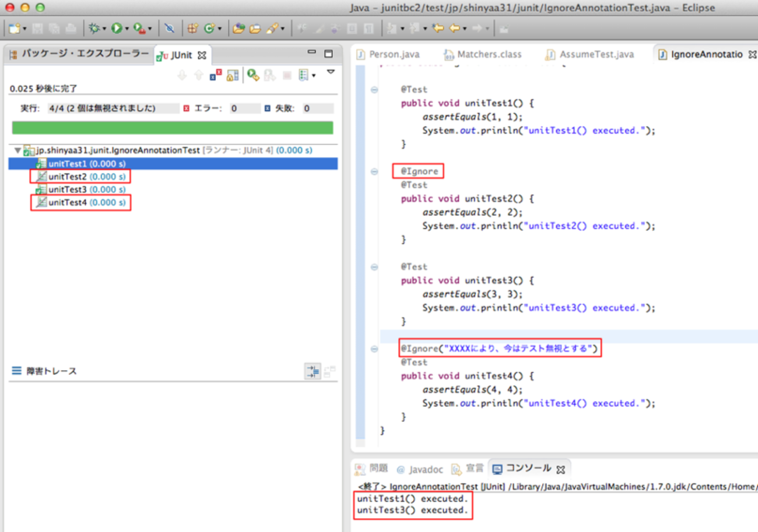Click the New Java Class icon
This screenshot has height=532, width=758.
208,28
